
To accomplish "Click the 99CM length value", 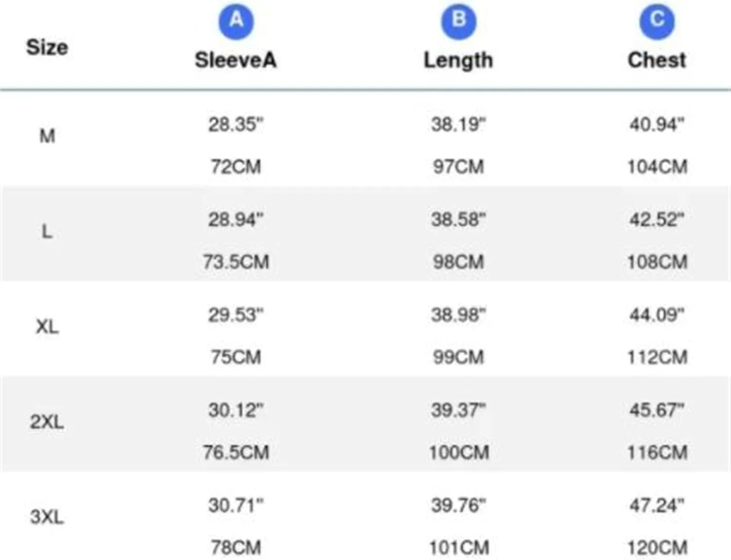I will coord(459,357).
